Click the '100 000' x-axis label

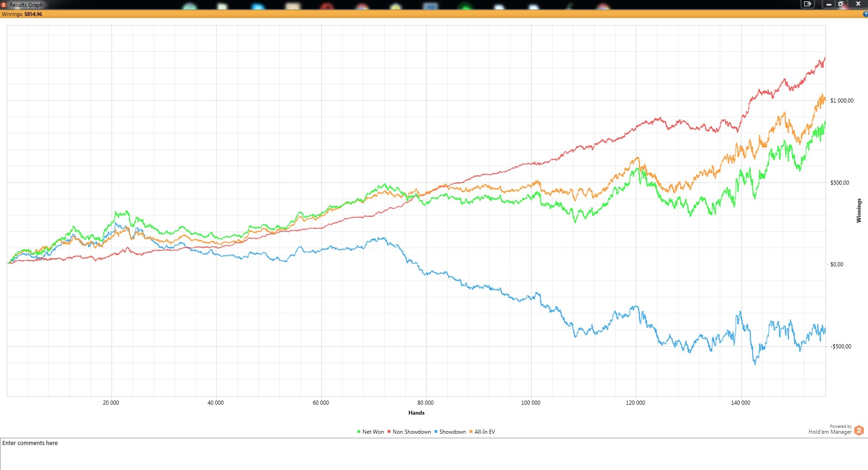coord(531,403)
